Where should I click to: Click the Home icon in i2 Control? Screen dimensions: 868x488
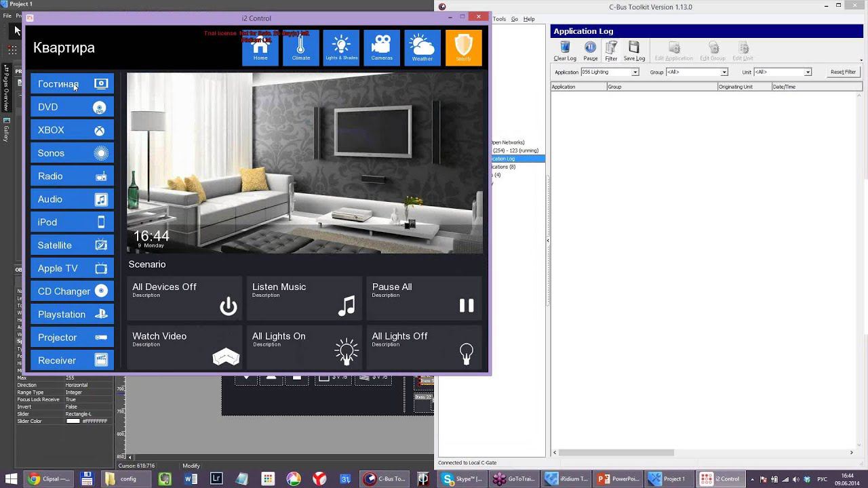260,47
